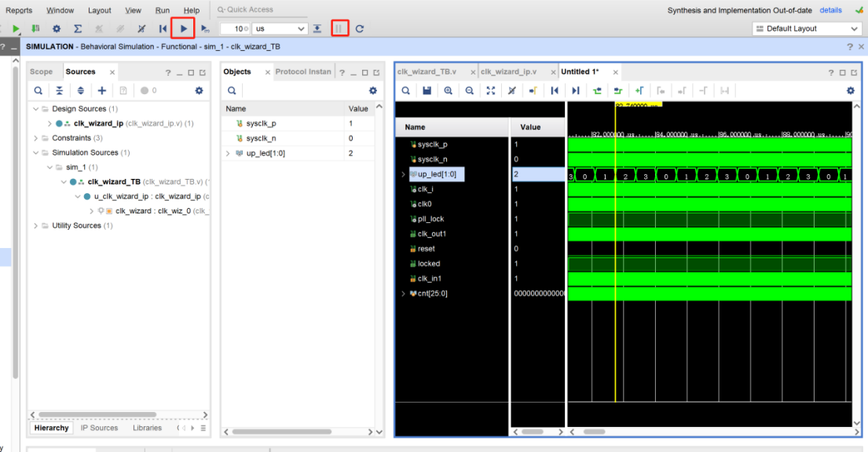This screenshot has width=868, height=452.
Task: Switch to IP Sources view tab
Action: click(99, 428)
